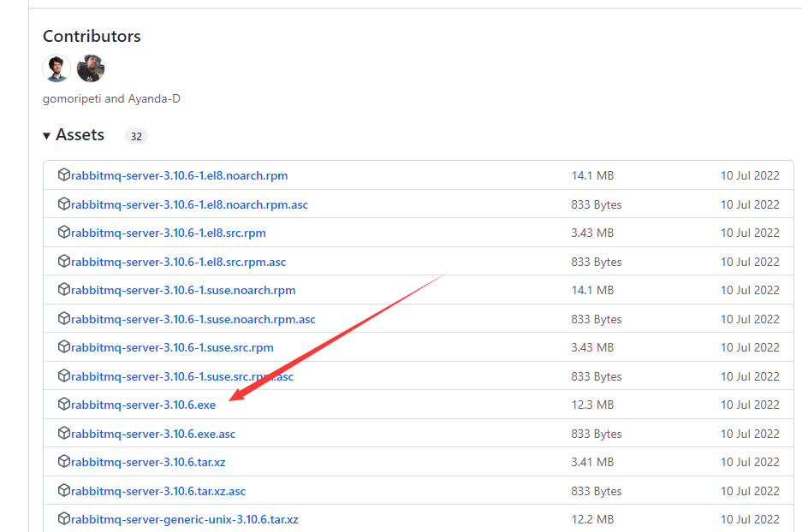Click 12.2 MB size of generic-unix file
Screen dimensions: 802x532
592,519
